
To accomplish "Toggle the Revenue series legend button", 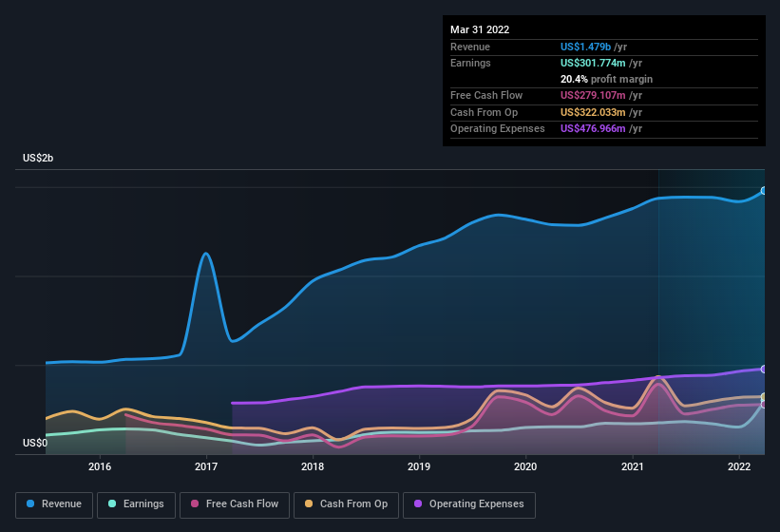I will click(54, 504).
